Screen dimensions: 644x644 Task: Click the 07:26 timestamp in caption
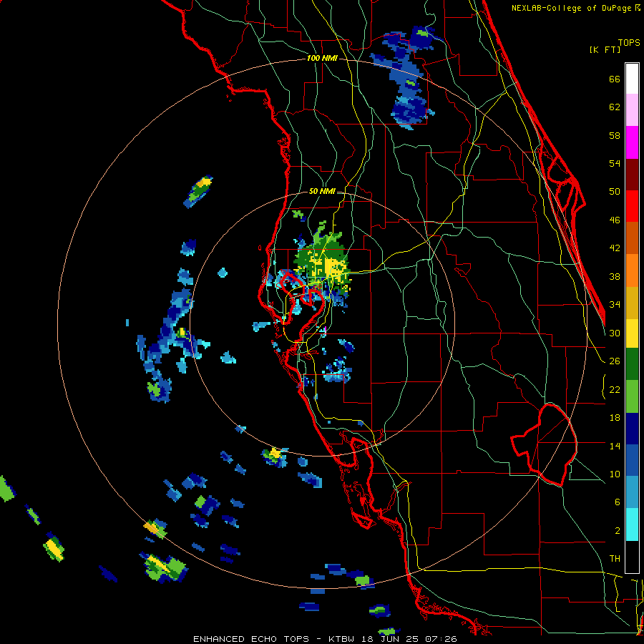439,639
